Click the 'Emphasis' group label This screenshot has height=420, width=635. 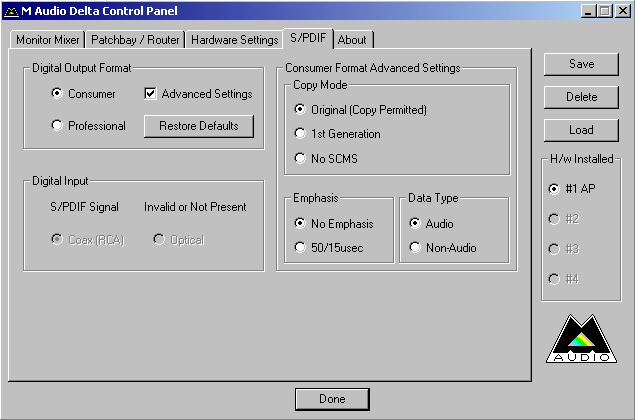pos(315,198)
